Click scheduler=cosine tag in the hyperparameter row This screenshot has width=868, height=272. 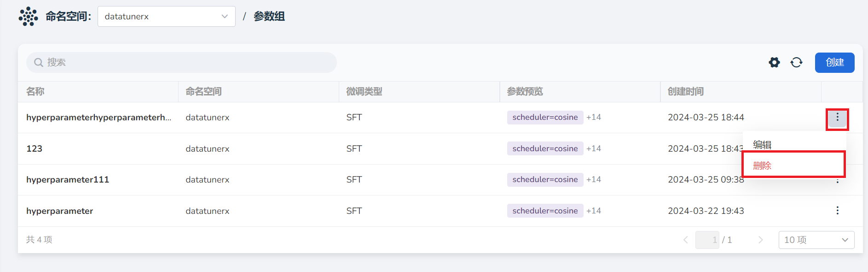click(545, 211)
